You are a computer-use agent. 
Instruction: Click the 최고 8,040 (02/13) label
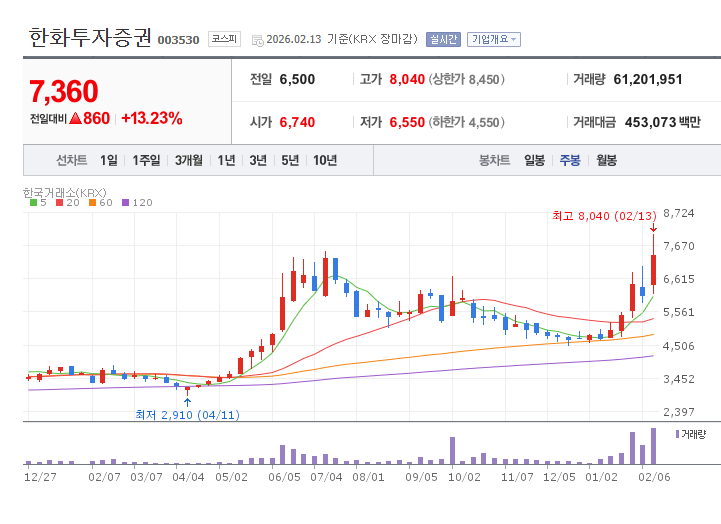click(x=605, y=216)
